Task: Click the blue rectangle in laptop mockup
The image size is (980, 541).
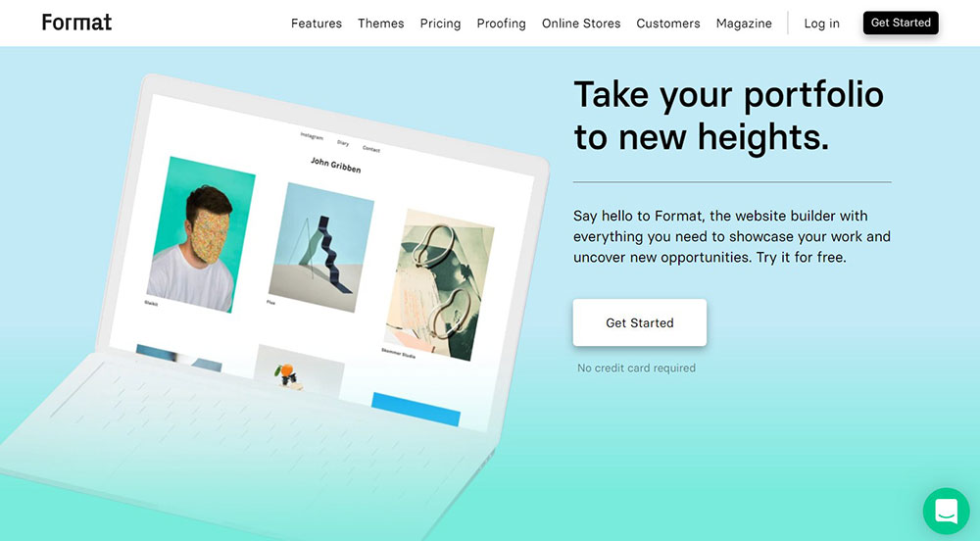Action: pyautogui.click(x=416, y=410)
